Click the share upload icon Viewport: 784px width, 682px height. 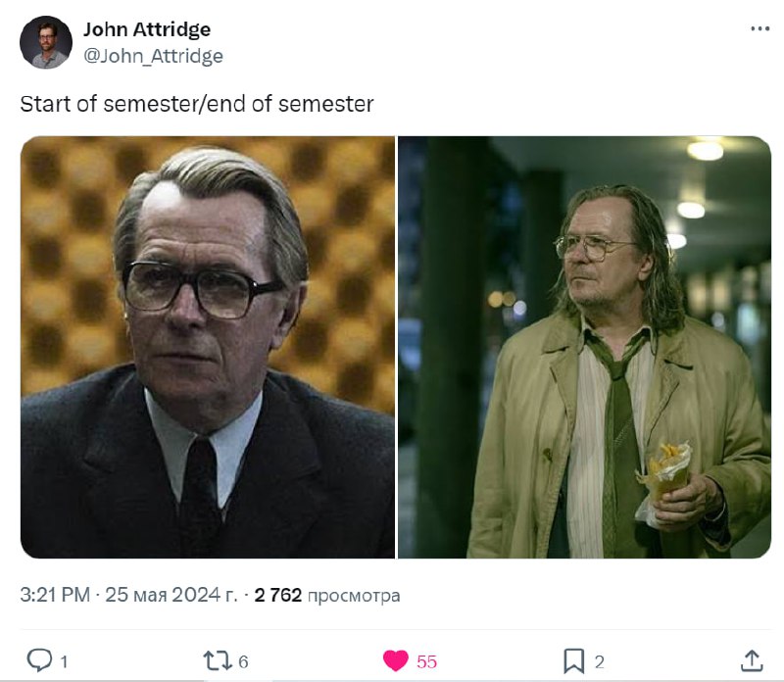752,661
